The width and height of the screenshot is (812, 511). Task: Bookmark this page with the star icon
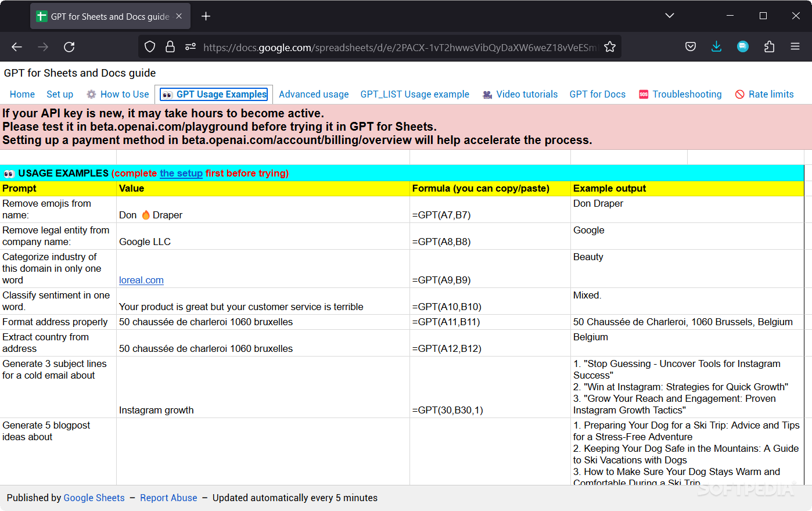(610, 47)
